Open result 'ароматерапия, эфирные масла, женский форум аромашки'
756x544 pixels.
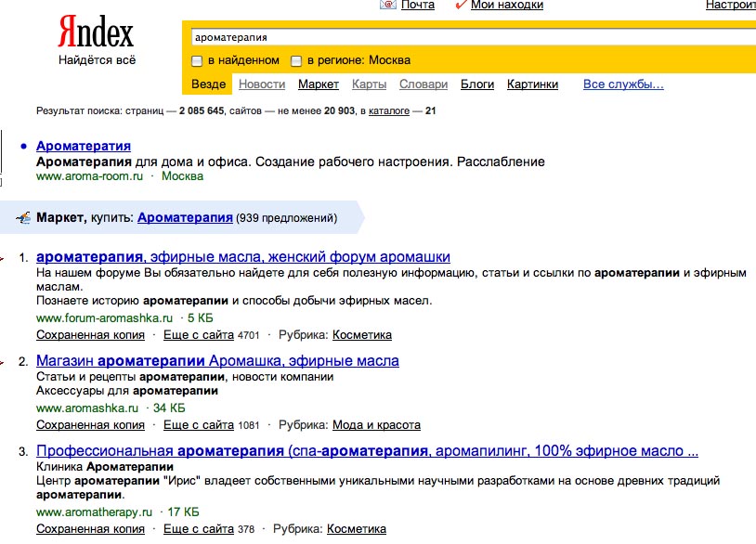(x=243, y=257)
